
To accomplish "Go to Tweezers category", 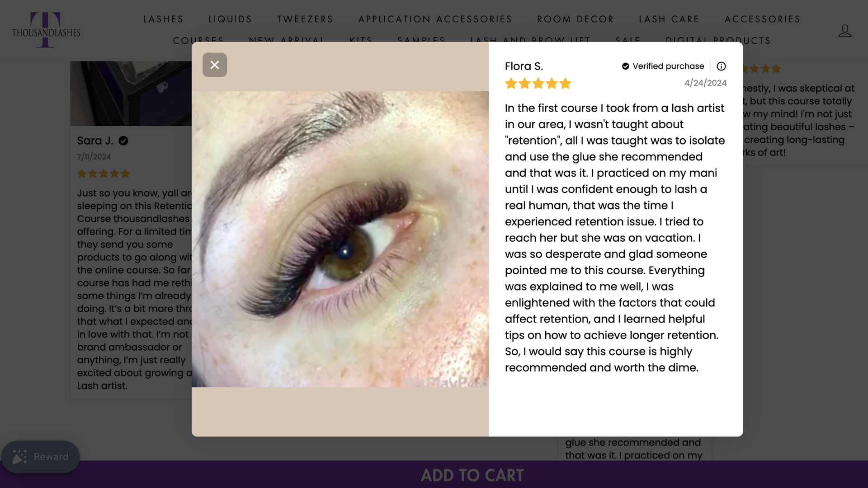I will pos(305,19).
